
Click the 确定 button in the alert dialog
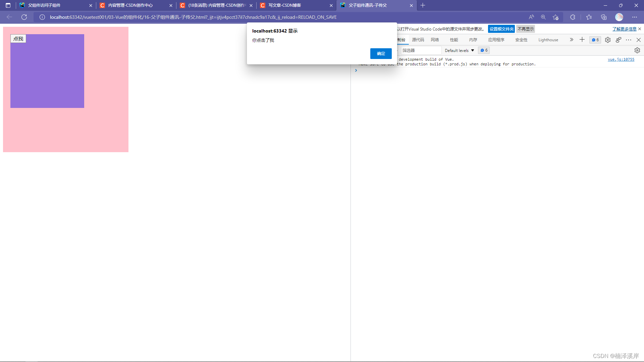[x=381, y=54]
